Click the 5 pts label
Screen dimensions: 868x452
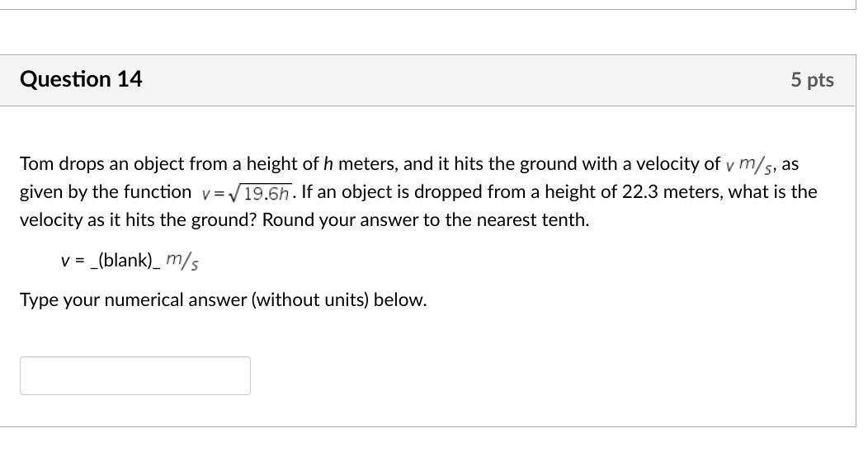point(812,80)
